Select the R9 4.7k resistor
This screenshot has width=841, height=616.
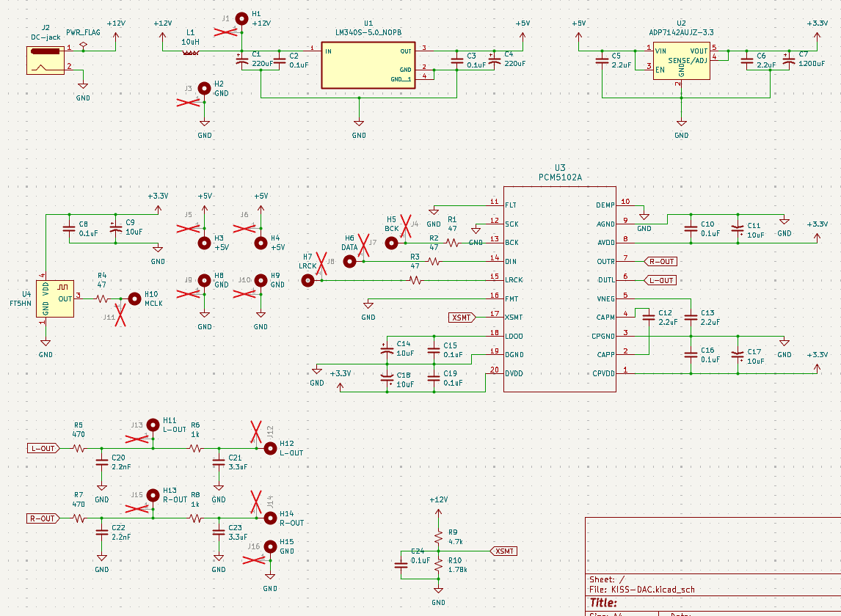click(438, 536)
